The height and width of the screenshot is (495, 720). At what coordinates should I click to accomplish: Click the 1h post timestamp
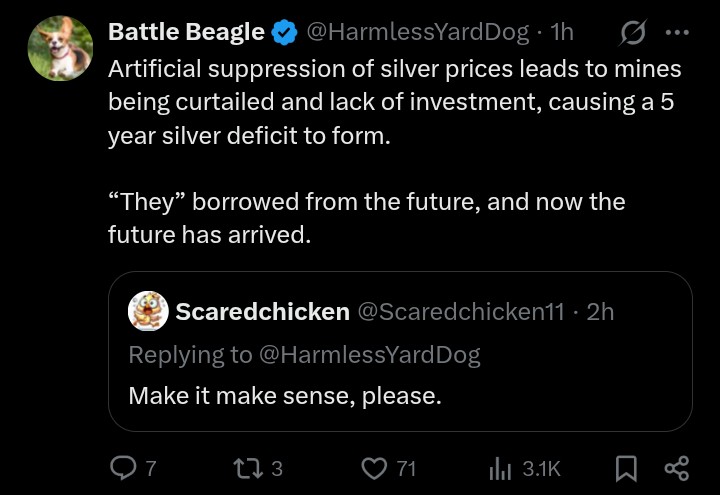[562, 32]
